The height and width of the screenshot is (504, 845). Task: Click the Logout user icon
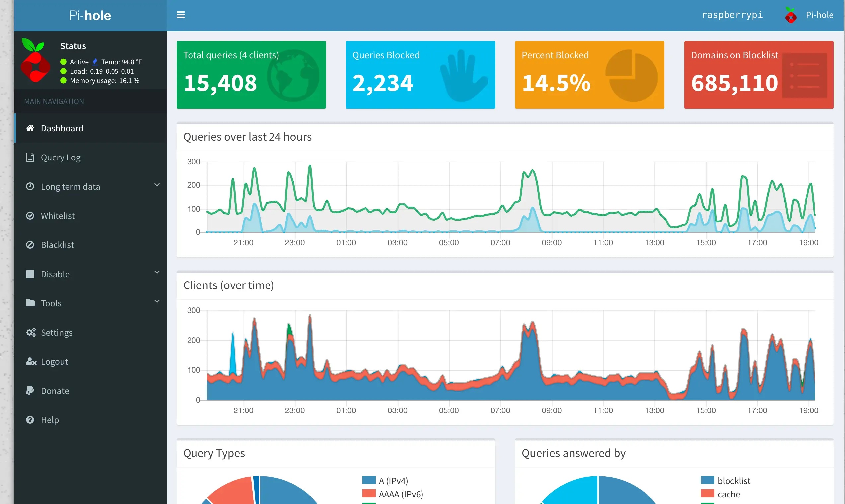point(31,361)
